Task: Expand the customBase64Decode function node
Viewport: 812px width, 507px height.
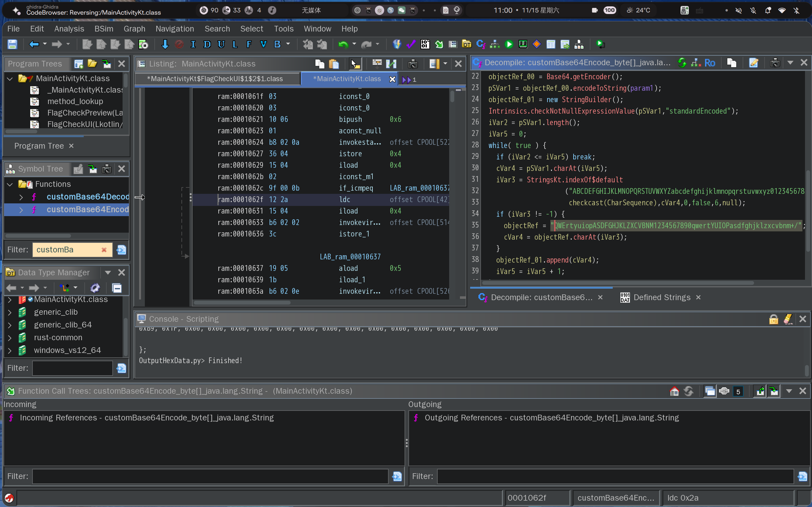Action: coord(21,197)
